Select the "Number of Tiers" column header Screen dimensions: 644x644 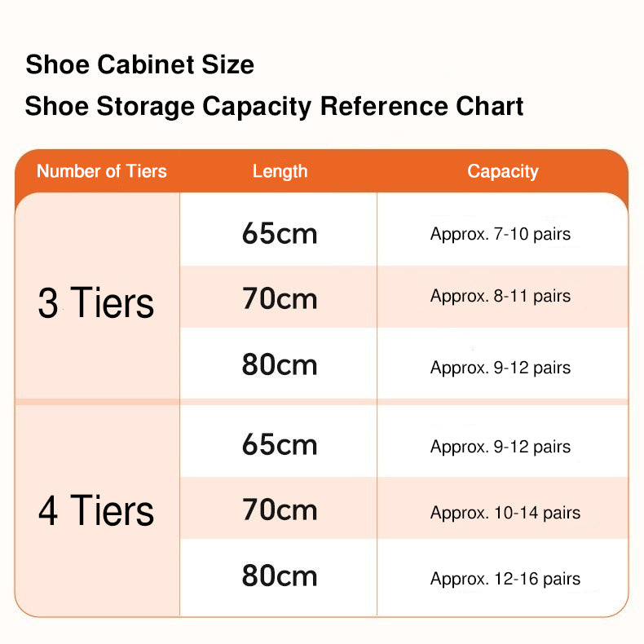(102, 171)
